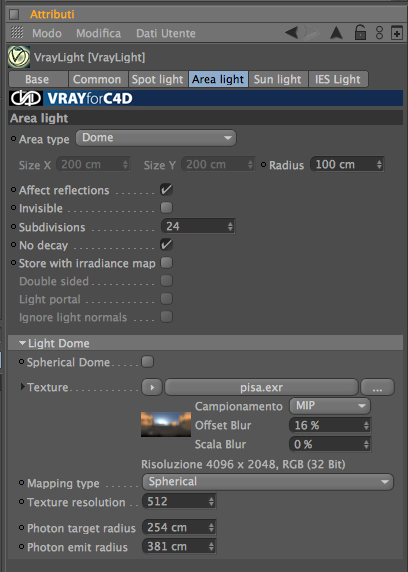Open the Dati Utente menu
Viewport: 408px width, 572px height.
tap(166, 33)
